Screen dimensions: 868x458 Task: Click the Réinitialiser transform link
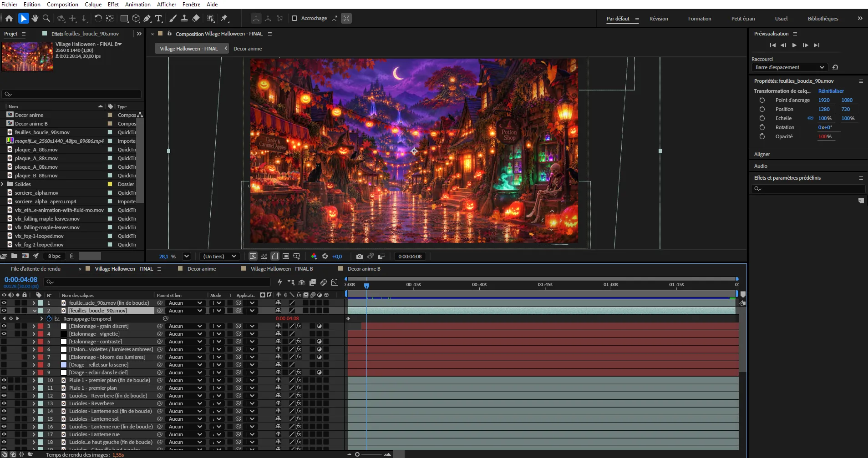click(831, 91)
